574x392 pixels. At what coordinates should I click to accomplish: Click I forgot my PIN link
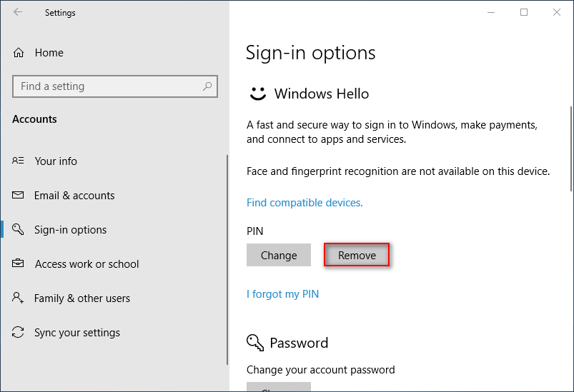pyautogui.click(x=282, y=294)
